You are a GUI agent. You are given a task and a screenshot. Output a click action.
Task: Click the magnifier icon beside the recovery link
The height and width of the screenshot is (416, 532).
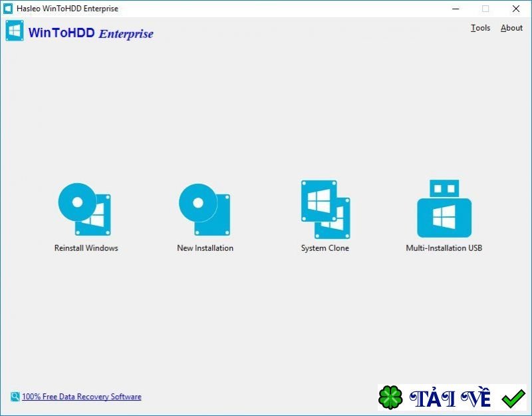(x=15, y=396)
